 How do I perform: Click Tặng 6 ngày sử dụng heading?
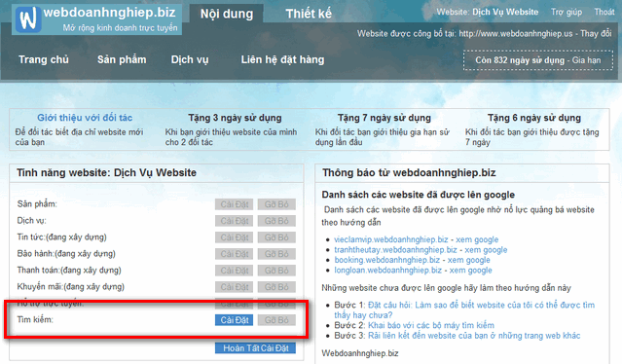pos(534,118)
